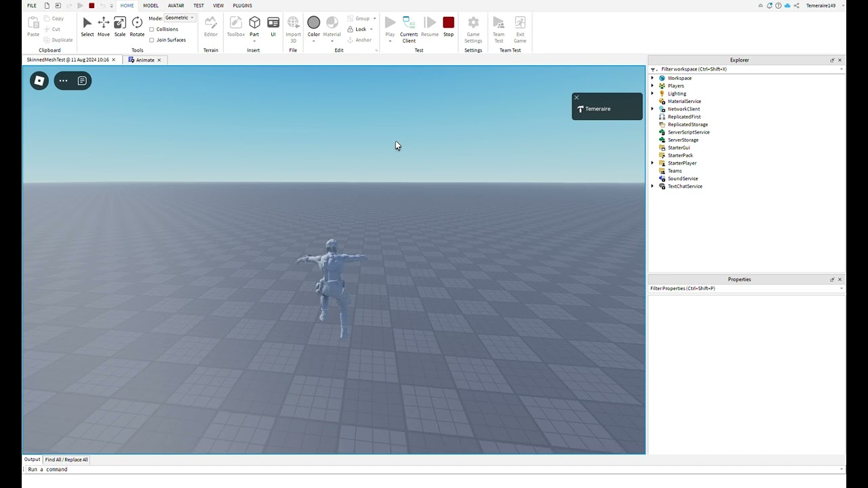
Task: Expand the Workspace tree item
Action: coord(652,78)
